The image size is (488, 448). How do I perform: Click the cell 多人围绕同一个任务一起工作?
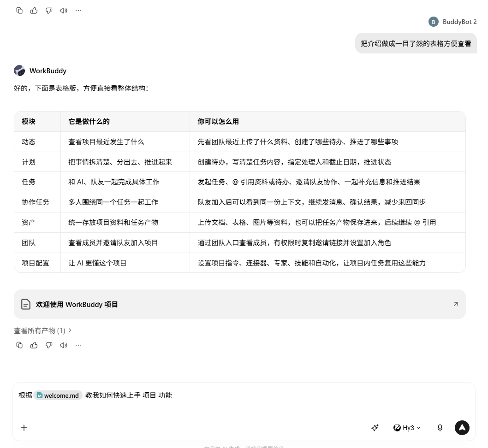point(125,202)
